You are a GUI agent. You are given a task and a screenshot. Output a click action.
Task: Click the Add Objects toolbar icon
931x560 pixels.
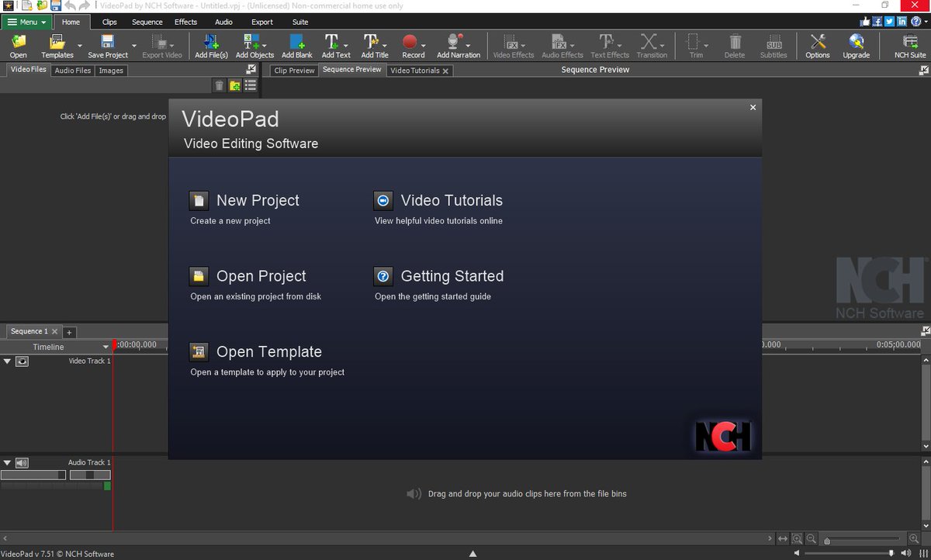pos(251,42)
